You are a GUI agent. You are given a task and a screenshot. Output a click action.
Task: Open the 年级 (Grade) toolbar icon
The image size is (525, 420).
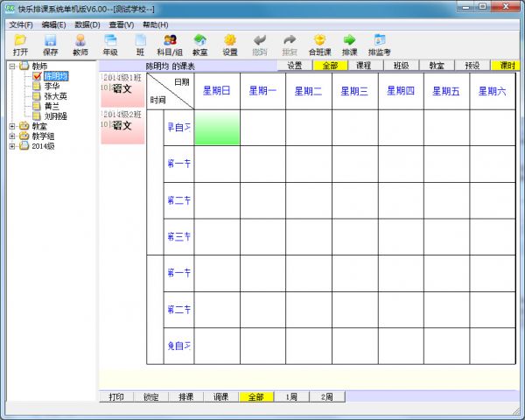click(110, 45)
